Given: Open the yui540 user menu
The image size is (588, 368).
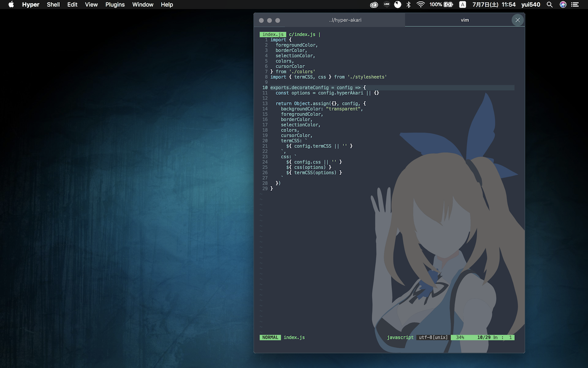Looking at the screenshot, I should click(x=531, y=5).
